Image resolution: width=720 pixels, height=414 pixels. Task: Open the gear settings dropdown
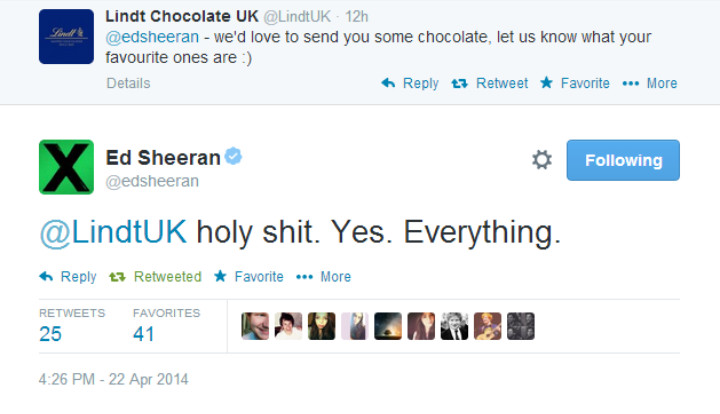click(x=542, y=160)
